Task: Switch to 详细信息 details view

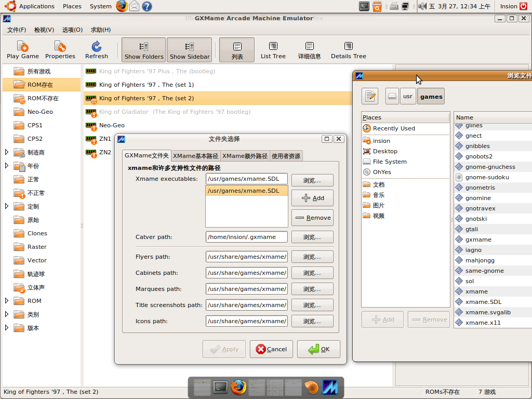Action: coord(309,50)
